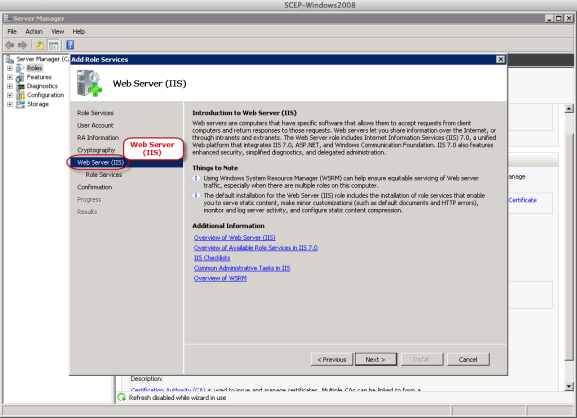Image resolution: width=577 pixels, height=418 pixels.
Task: Open Overview of Web Server (IIS) link
Action: [234, 238]
